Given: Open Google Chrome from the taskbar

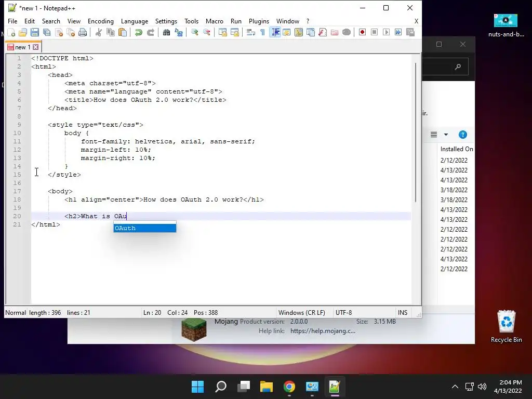Looking at the screenshot, I should 289,386.
